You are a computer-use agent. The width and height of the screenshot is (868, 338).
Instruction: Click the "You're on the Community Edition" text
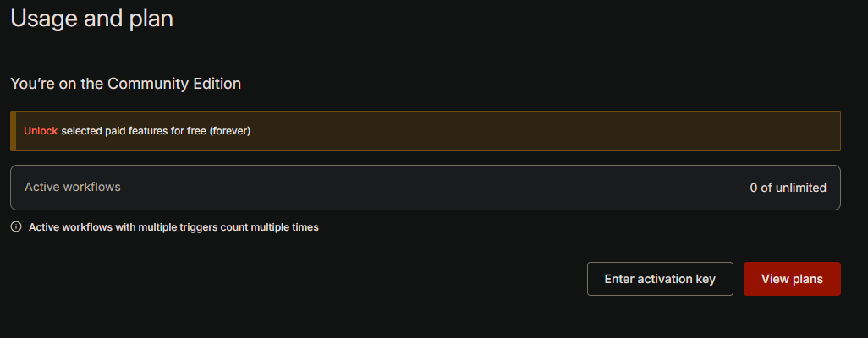[x=126, y=84]
